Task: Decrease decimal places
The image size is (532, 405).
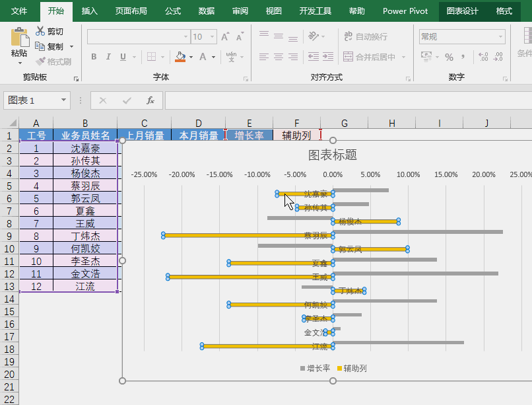Action: pyautogui.click(x=498, y=57)
